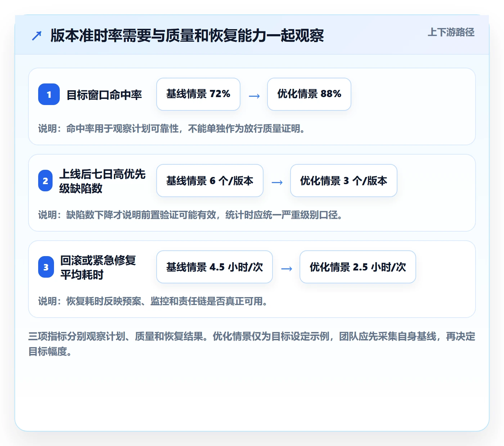
Task: Click the 基线情景 4.5 小时/次 chip
Action: pos(215,267)
